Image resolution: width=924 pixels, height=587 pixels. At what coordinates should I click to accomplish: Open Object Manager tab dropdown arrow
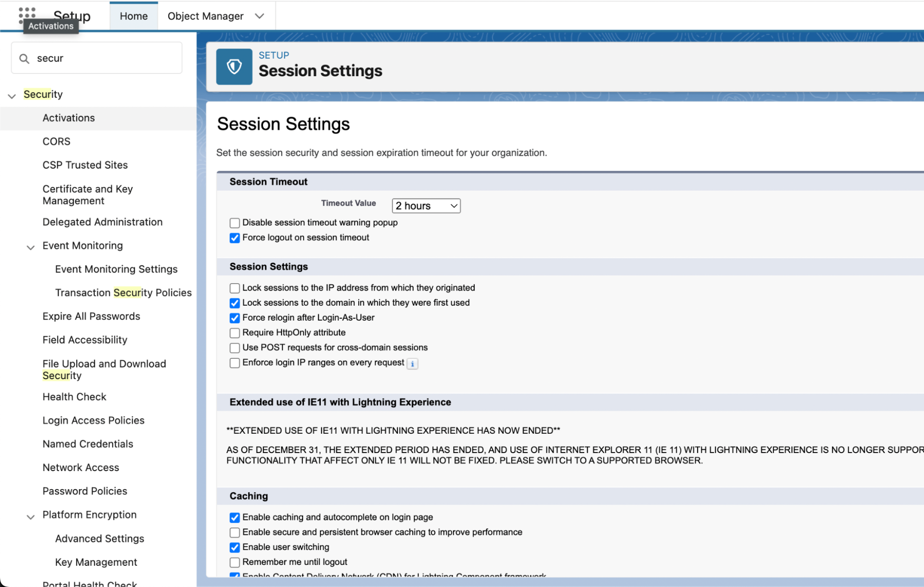[x=260, y=16]
